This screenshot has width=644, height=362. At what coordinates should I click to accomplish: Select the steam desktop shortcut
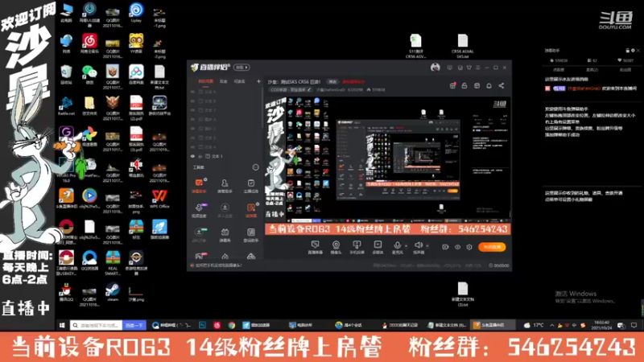pyautogui.click(x=113, y=292)
